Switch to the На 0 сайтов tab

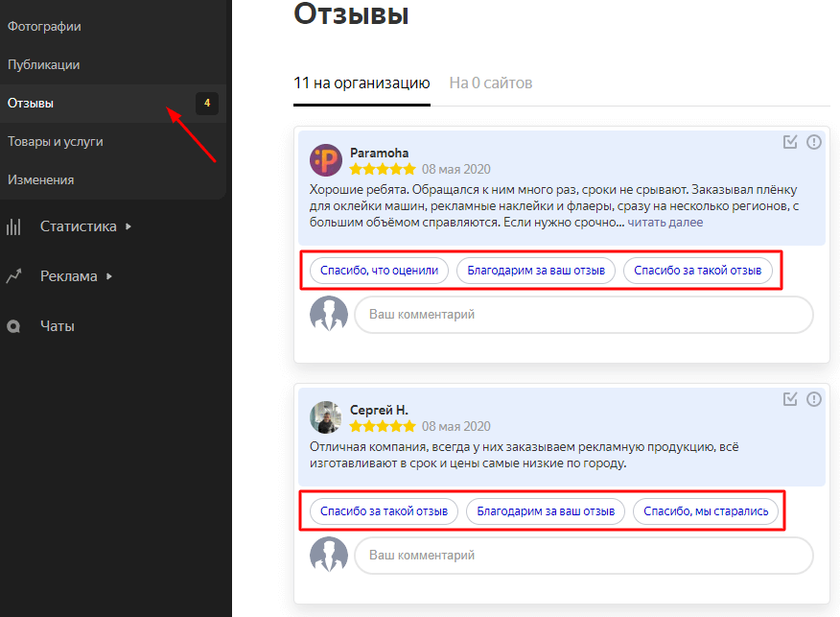coord(490,83)
